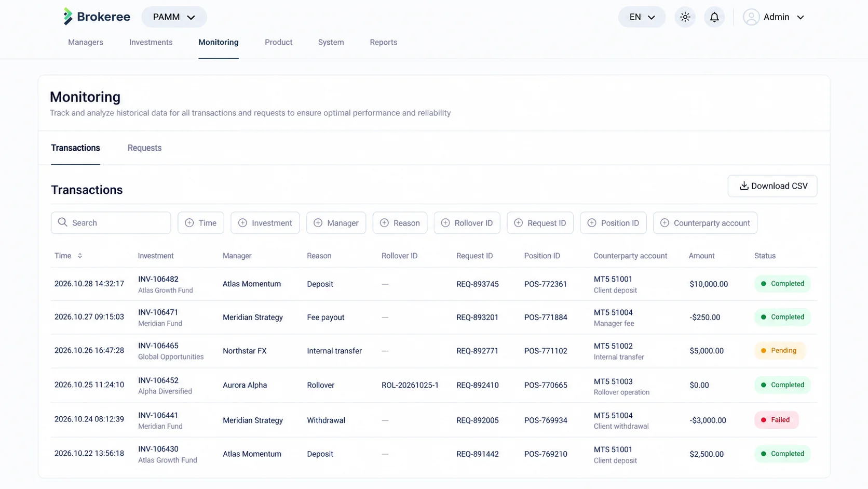Switch to the Requests tab
This screenshot has height=489, width=868.
pyautogui.click(x=144, y=148)
